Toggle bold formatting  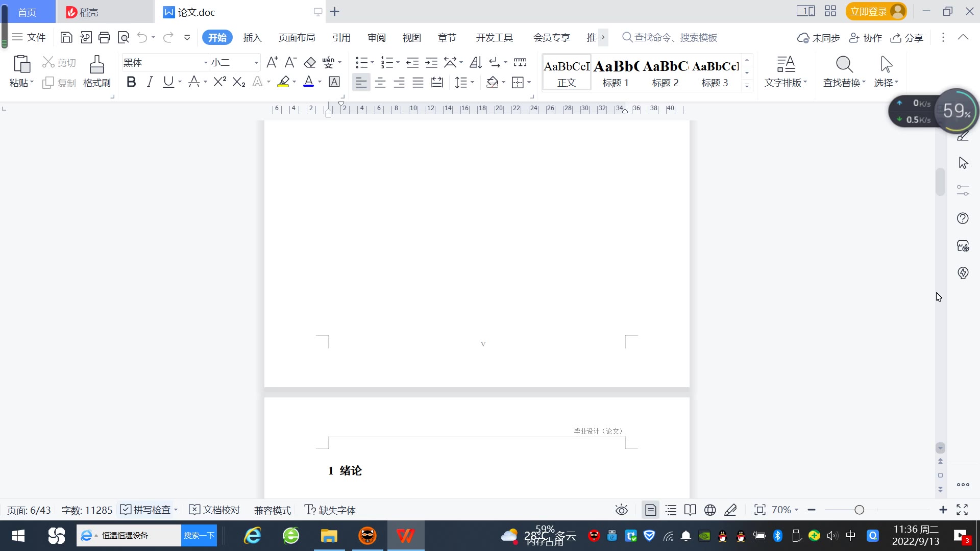pos(131,82)
